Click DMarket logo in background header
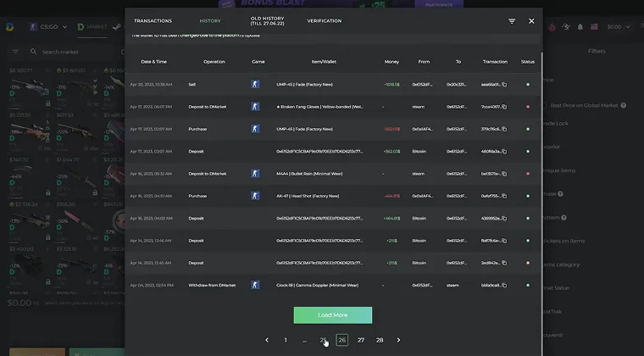 (10, 27)
